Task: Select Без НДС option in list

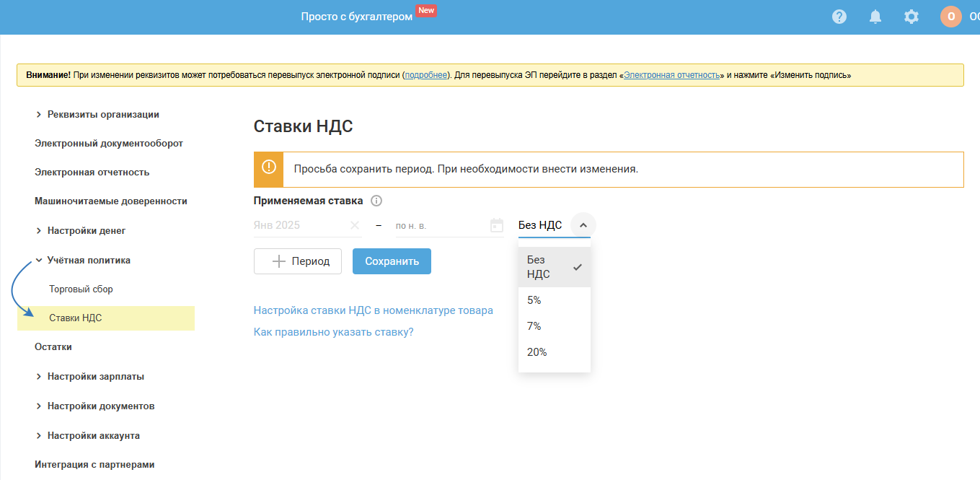Action: click(555, 267)
